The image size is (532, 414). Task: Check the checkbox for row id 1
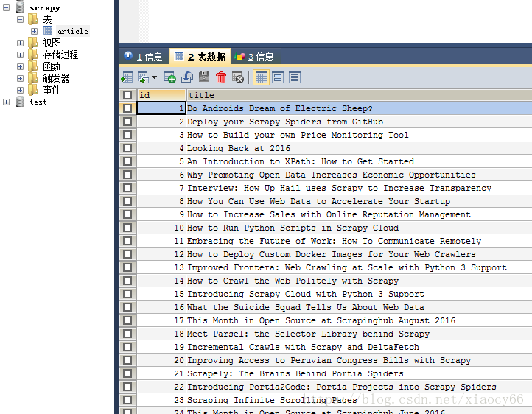click(x=127, y=108)
